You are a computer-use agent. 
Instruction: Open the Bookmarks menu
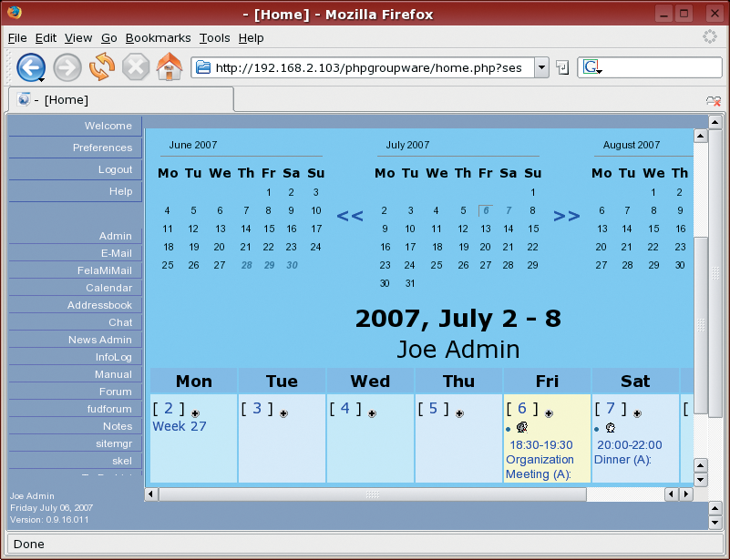coord(159,38)
